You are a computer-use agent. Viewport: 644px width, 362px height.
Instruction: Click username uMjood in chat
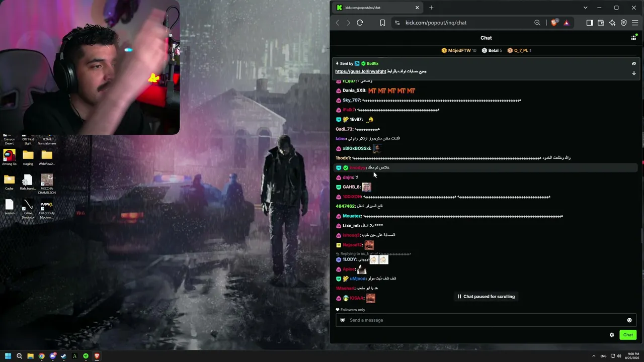point(358,279)
